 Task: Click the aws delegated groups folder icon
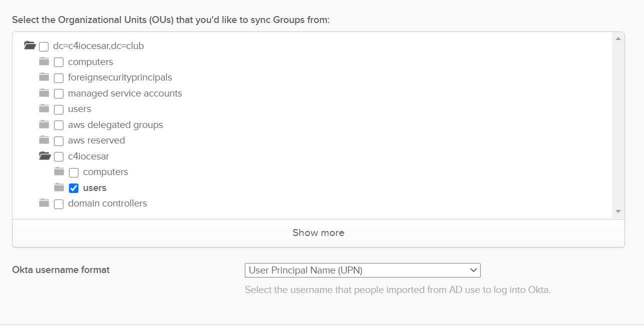(44, 124)
